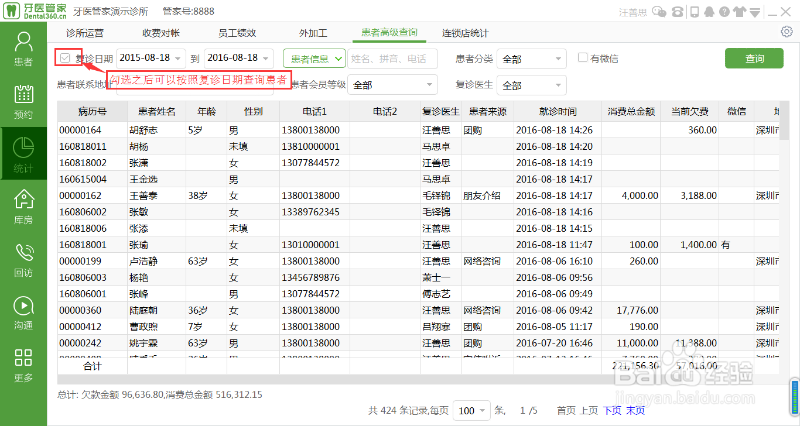Expand the 患者分类 dropdown

click(531, 59)
